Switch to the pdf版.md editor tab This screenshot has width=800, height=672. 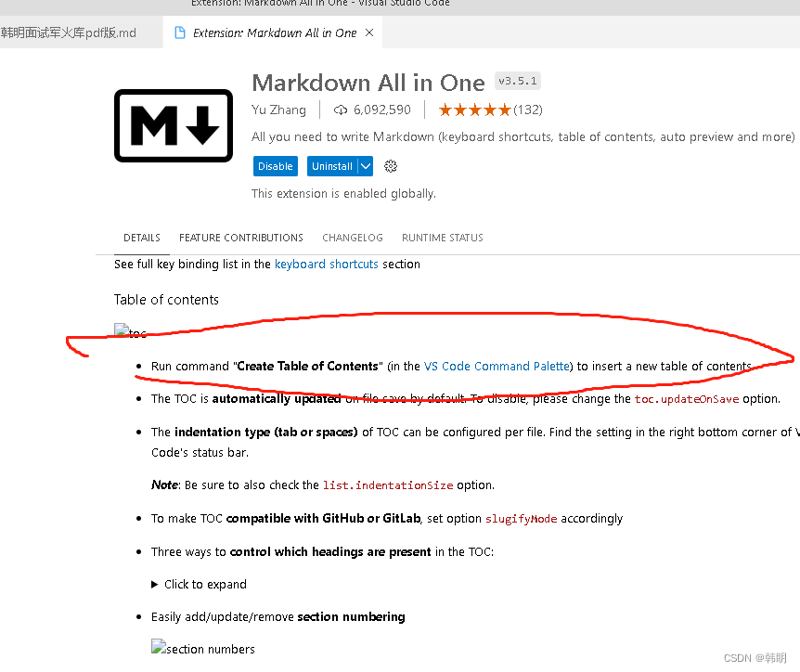(x=69, y=32)
